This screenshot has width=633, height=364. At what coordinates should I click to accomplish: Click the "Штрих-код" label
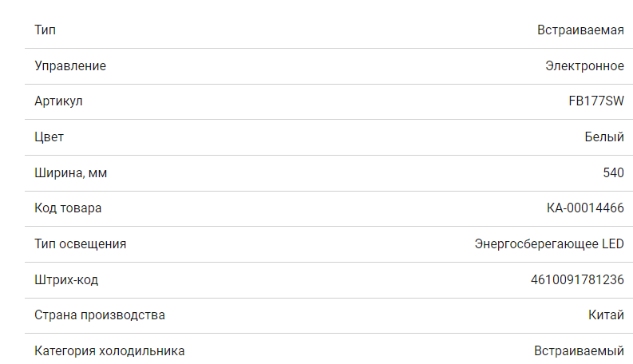click(66, 279)
